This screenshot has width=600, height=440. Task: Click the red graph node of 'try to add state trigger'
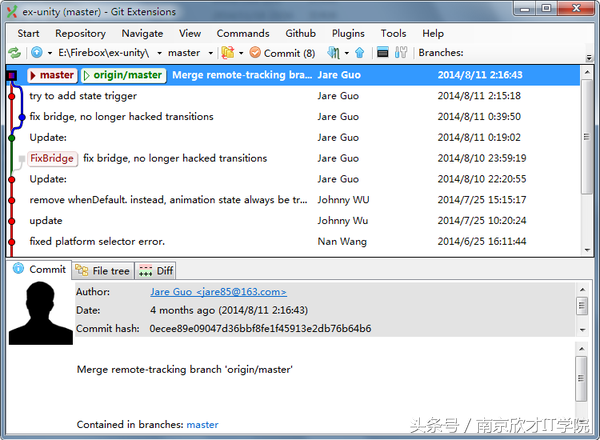point(12,96)
